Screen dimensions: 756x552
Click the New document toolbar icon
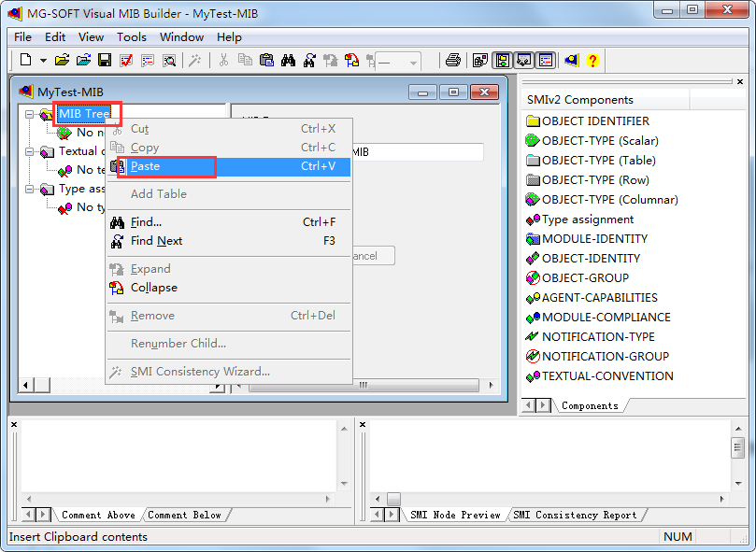point(25,61)
